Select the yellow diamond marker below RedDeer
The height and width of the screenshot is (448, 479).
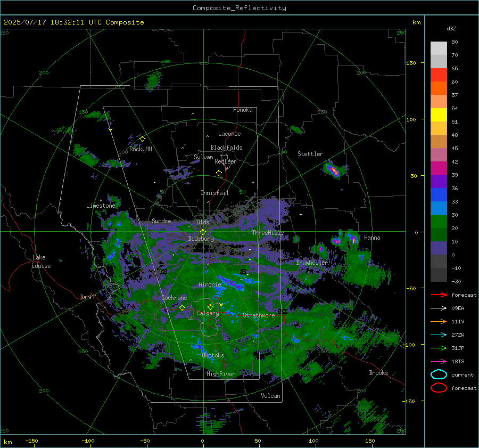point(219,173)
